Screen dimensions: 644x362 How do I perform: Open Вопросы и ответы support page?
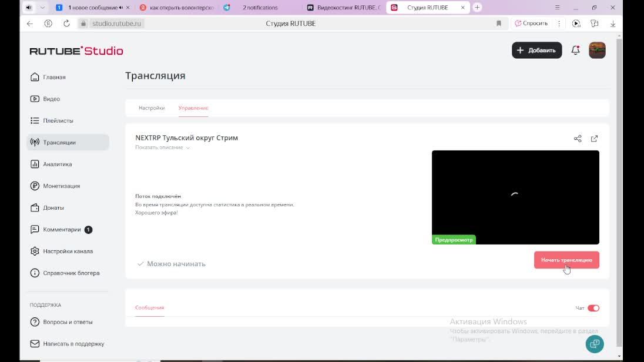click(61, 322)
